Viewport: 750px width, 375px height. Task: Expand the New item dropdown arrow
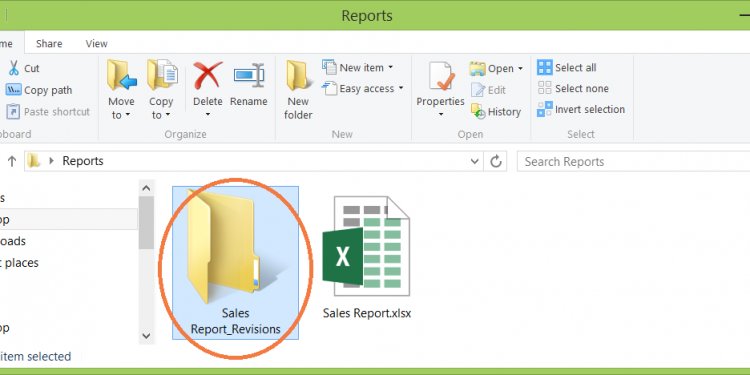pos(390,67)
